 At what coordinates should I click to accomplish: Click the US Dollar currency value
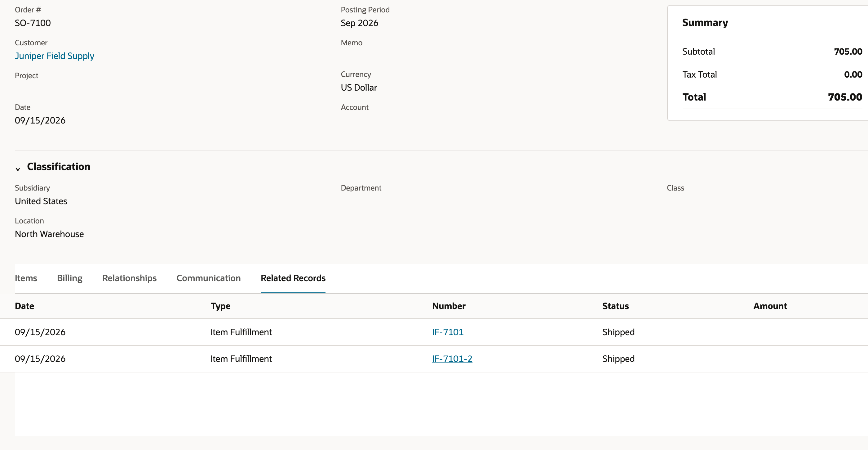pos(359,88)
